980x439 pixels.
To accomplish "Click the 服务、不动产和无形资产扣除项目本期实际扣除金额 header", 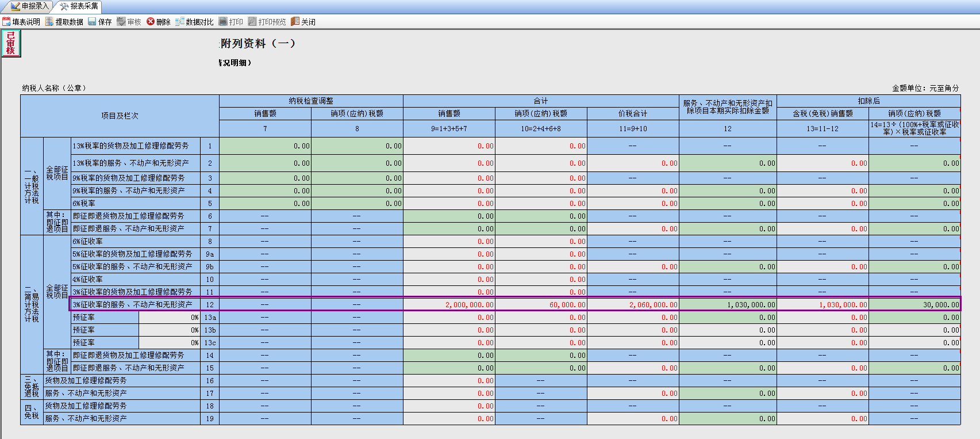I will coord(728,107).
